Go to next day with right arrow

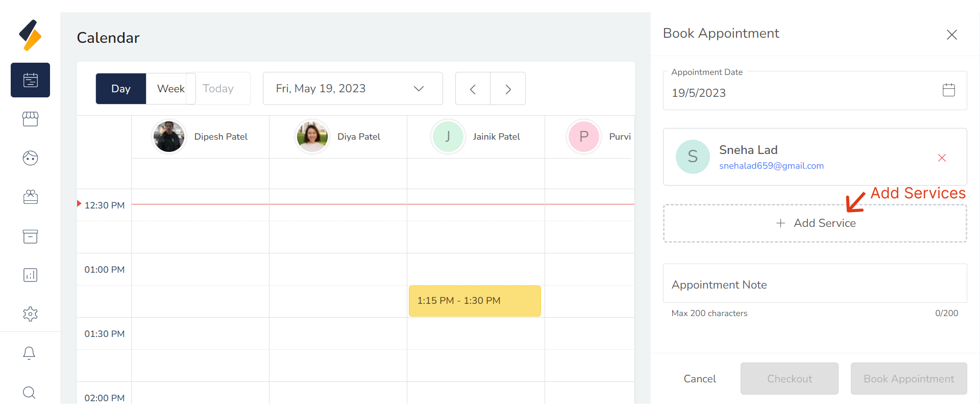(x=508, y=89)
